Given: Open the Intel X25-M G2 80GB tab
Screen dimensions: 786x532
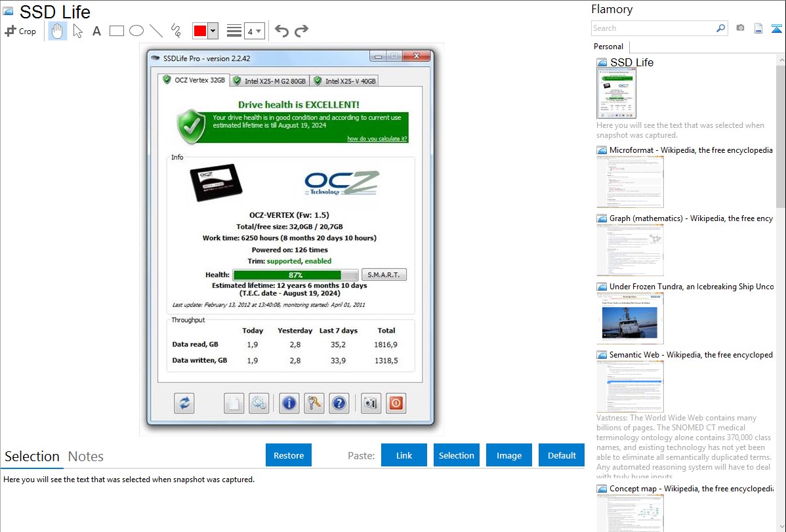Looking at the screenshot, I should pos(269,81).
